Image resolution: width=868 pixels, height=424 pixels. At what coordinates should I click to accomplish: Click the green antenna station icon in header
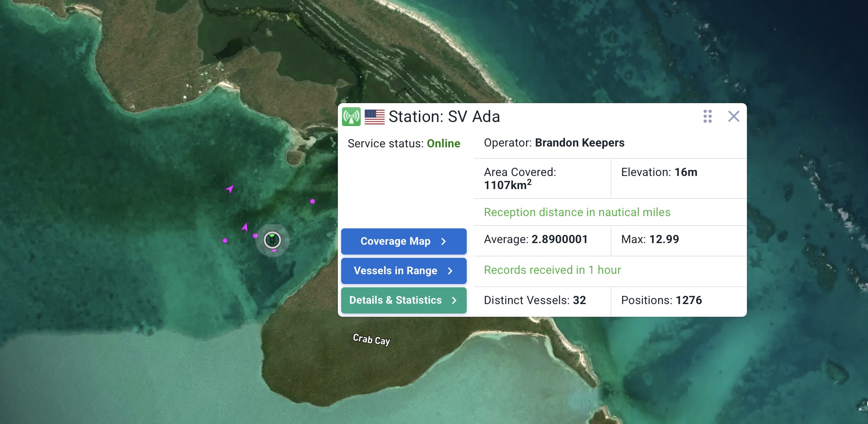coord(351,117)
